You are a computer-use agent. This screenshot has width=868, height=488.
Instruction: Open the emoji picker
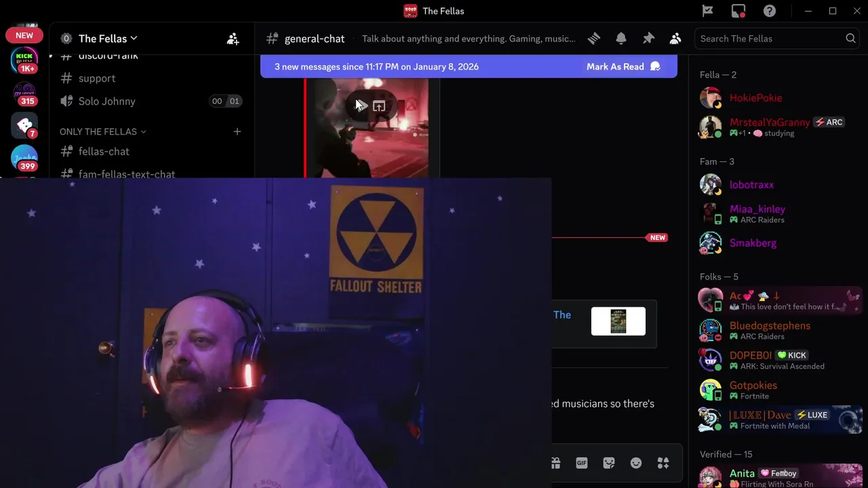[x=636, y=463]
